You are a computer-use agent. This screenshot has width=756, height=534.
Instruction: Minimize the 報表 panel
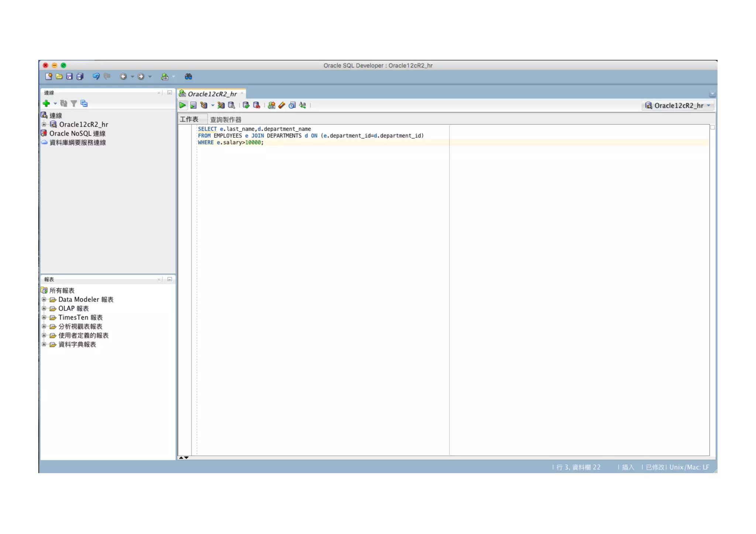click(x=169, y=279)
